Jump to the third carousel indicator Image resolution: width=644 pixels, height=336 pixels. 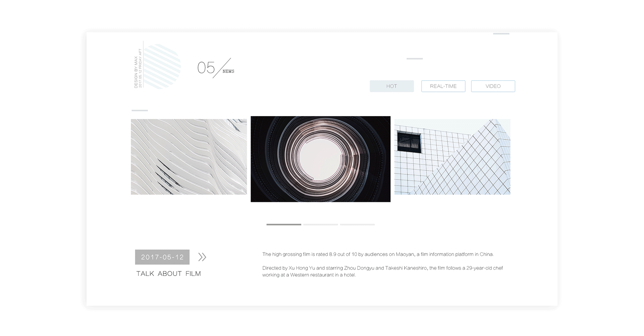pyautogui.click(x=357, y=225)
